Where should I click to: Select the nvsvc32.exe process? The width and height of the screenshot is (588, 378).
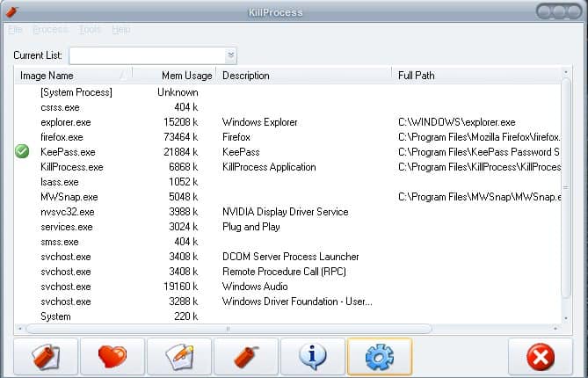[287, 212]
